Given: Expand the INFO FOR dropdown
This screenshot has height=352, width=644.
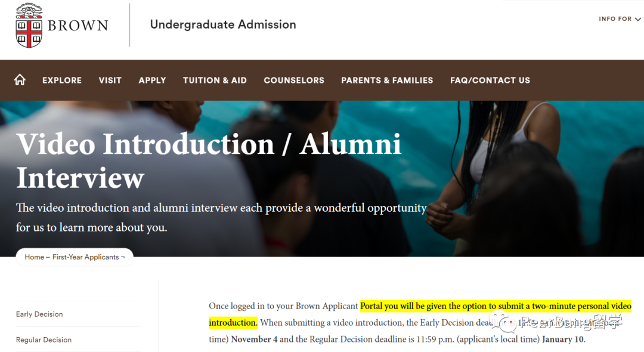Looking at the screenshot, I should click(620, 19).
